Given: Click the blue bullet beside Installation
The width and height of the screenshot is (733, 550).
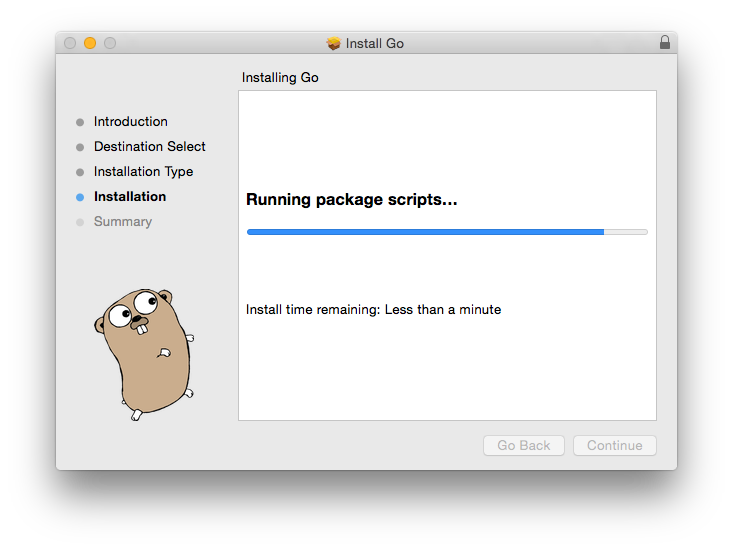Looking at the screenshot, I should (x=80, y=197).
